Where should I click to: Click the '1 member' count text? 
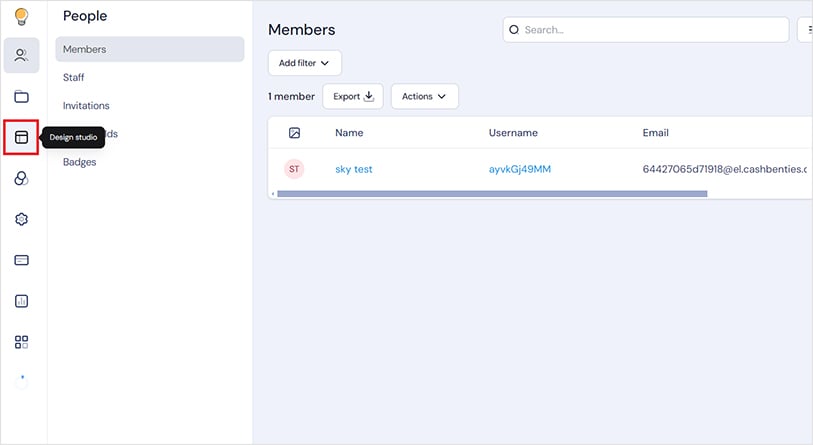[291, 96]
